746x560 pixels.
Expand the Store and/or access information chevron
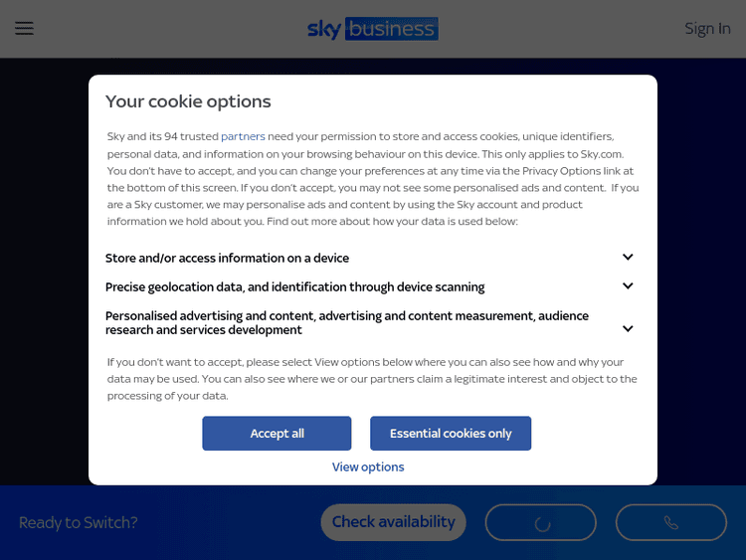(x=628, y=258)
